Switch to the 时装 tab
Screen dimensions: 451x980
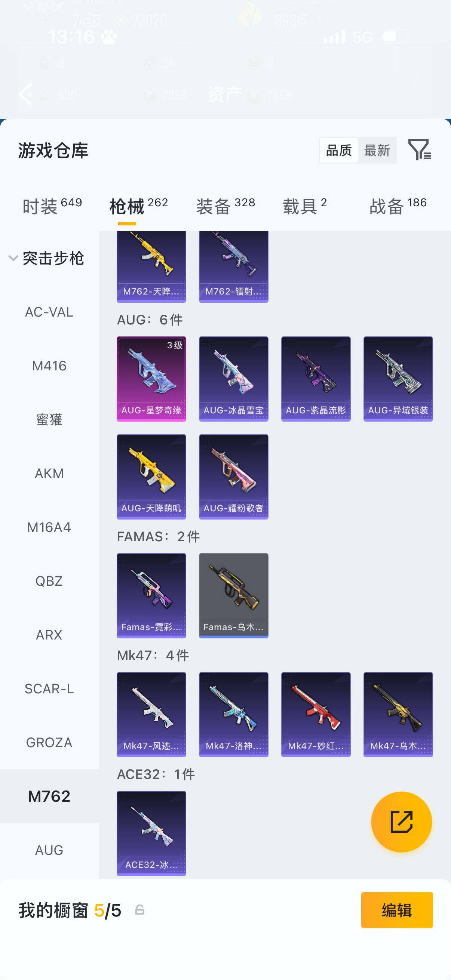pos(52,206)
